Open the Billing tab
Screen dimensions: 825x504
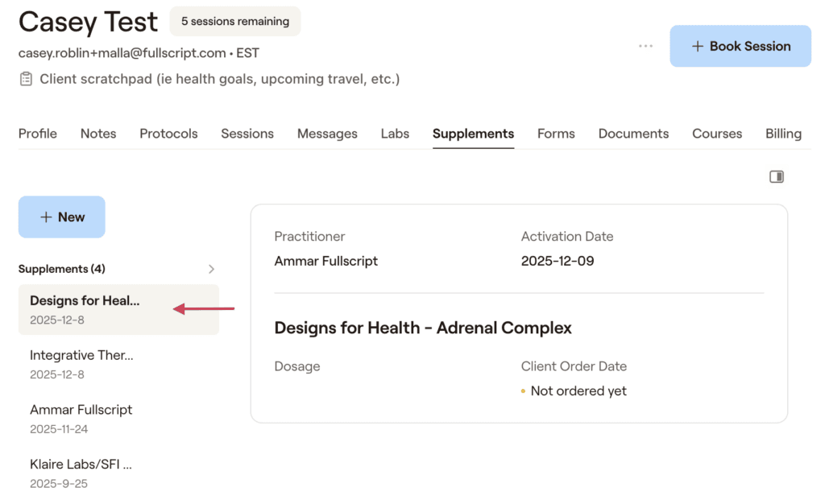pos(783,134)
